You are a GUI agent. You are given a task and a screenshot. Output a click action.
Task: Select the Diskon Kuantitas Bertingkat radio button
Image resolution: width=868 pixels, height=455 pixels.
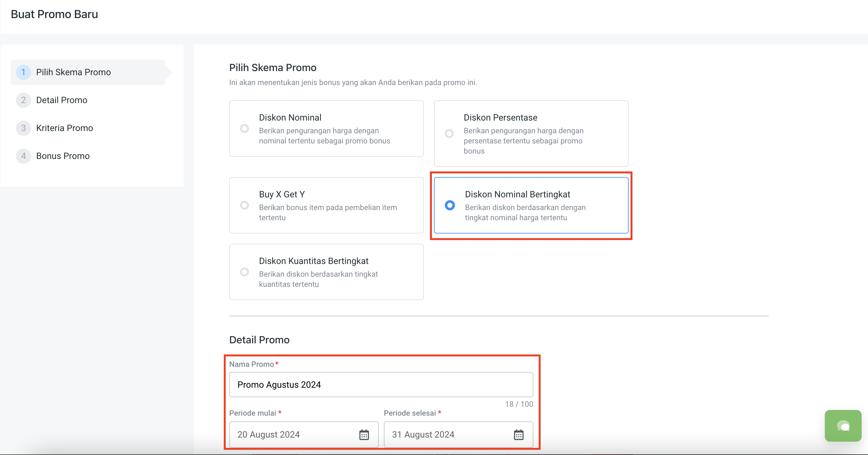[x=244, y=272]
